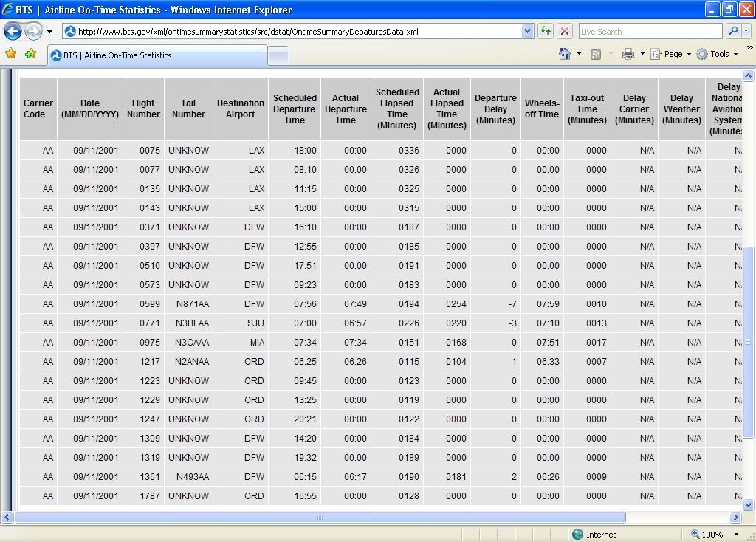Open a new blank tab

pyautogui.click(x=278, y=55)
